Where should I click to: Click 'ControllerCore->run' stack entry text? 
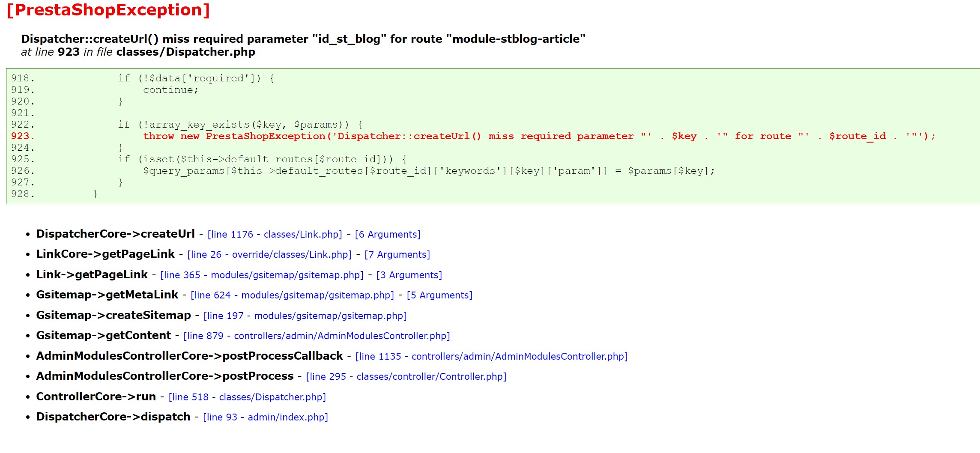[96, 396]
